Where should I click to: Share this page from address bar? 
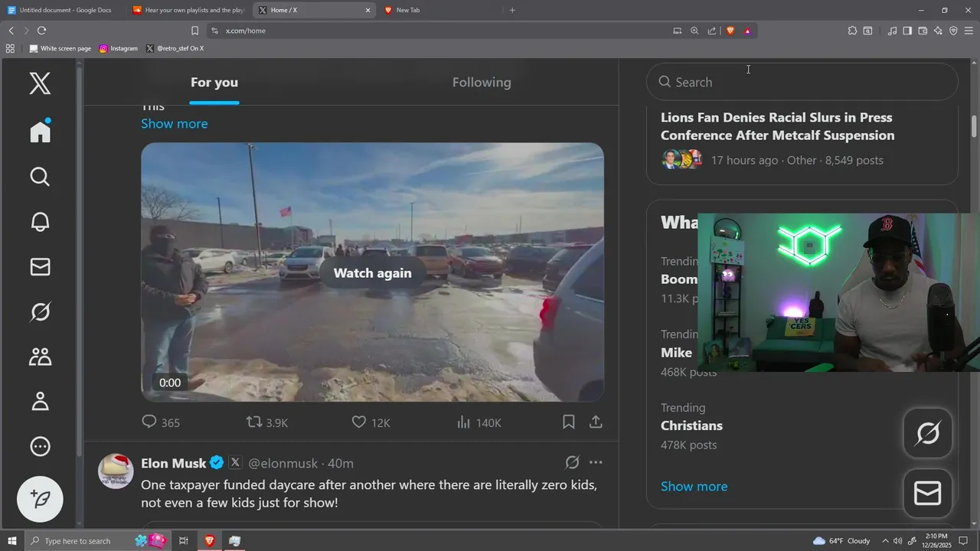click(x=712, y=31)
